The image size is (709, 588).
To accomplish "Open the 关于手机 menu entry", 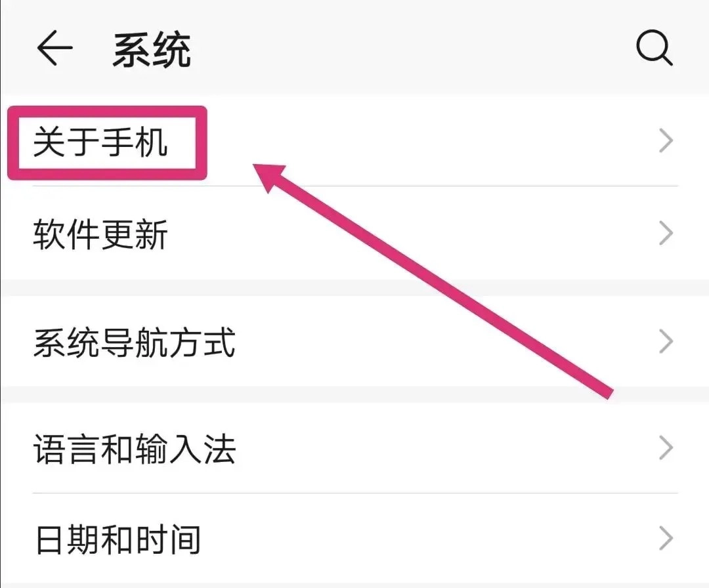I will (100, 142).
